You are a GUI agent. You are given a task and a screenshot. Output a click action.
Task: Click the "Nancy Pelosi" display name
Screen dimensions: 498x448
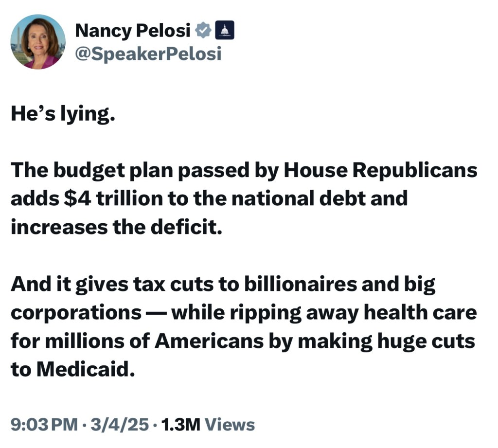point(132,31)
